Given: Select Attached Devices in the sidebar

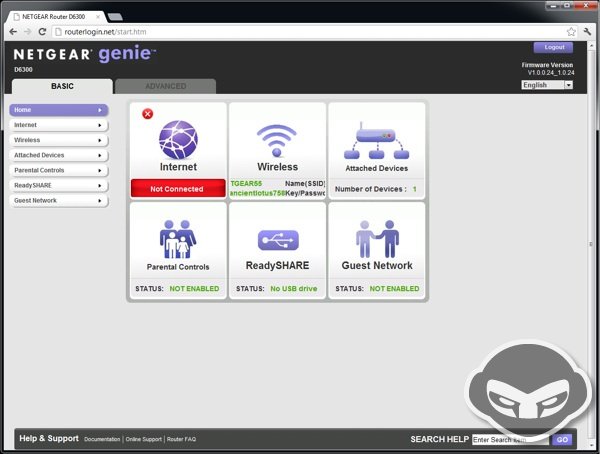Looking at the screenshot, I should tap(59, 155).
